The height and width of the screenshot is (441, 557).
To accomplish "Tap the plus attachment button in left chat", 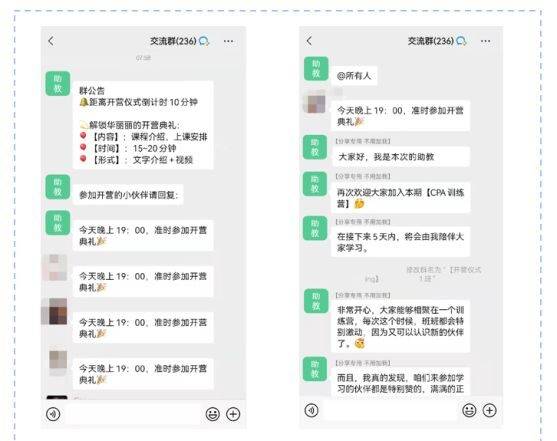I will pyautogui.click(x=233, y=414).
